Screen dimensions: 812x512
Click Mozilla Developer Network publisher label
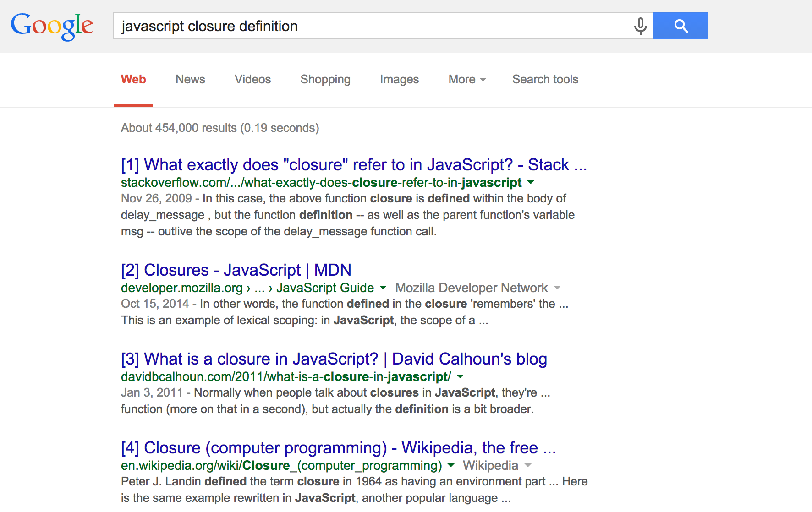tap(471, 288)
